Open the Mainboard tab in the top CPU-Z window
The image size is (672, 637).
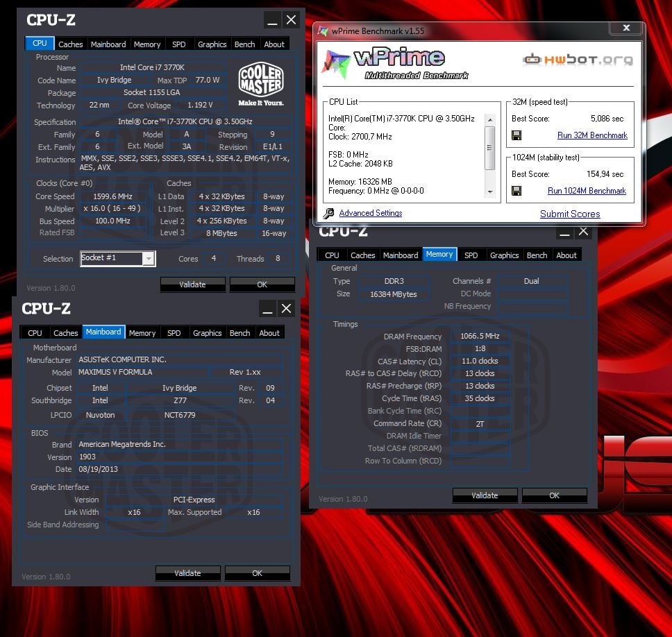pyautogui.click(x=108, y=44)
